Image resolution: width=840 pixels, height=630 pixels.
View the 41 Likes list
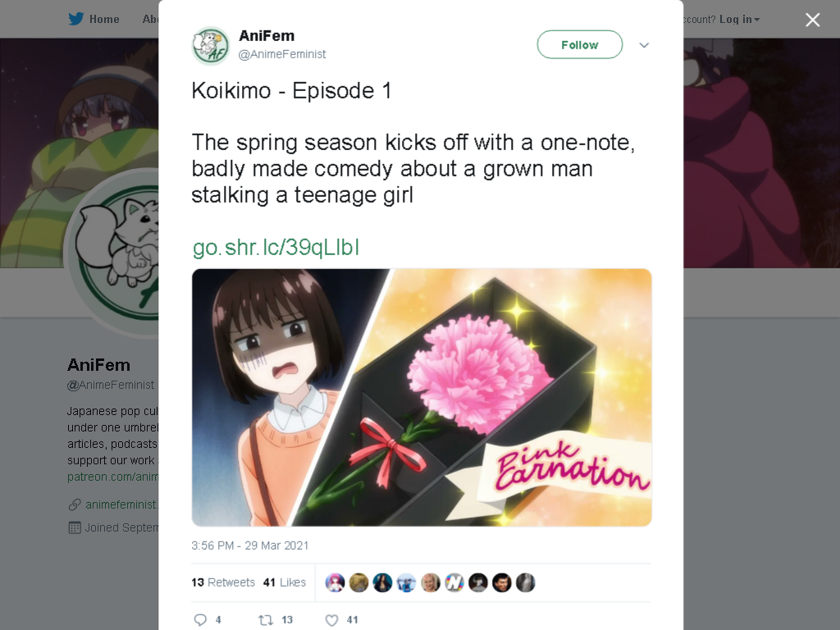285,582
